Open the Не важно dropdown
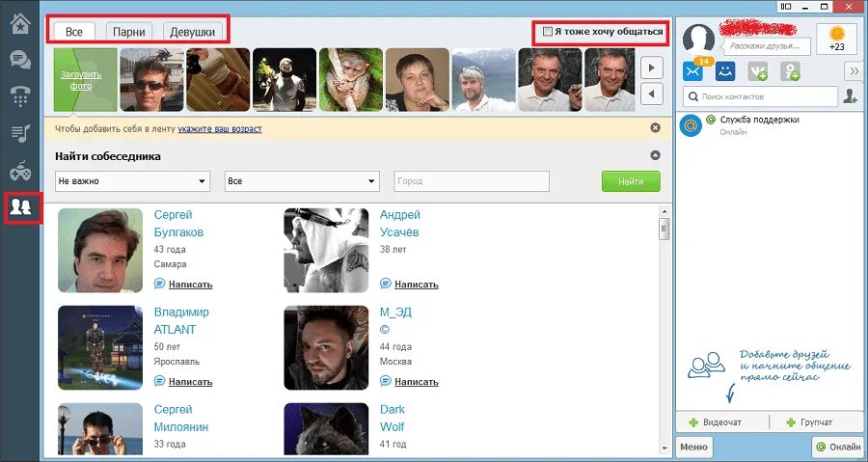 click(x=132, y=181)
